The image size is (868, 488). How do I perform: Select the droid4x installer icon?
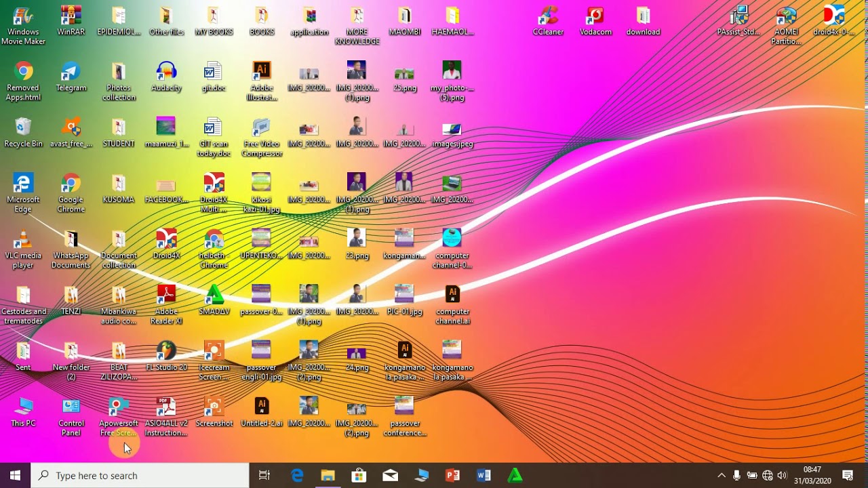(x=834, y=21)
